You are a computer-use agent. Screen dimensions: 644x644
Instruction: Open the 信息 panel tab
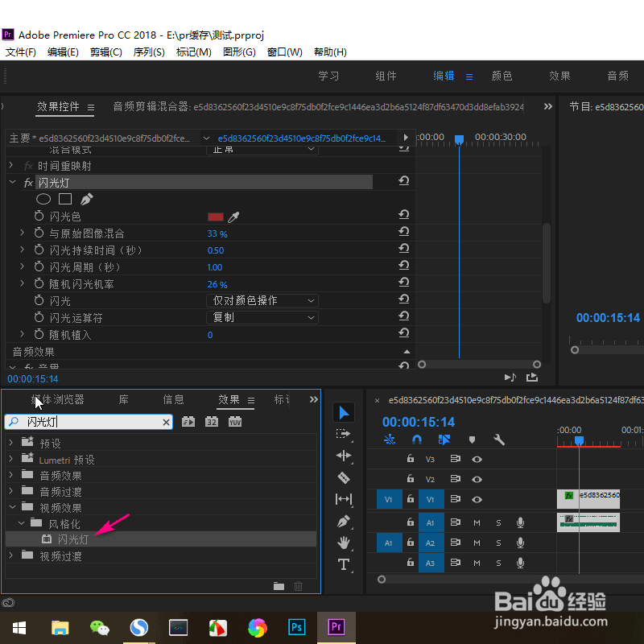173,399
